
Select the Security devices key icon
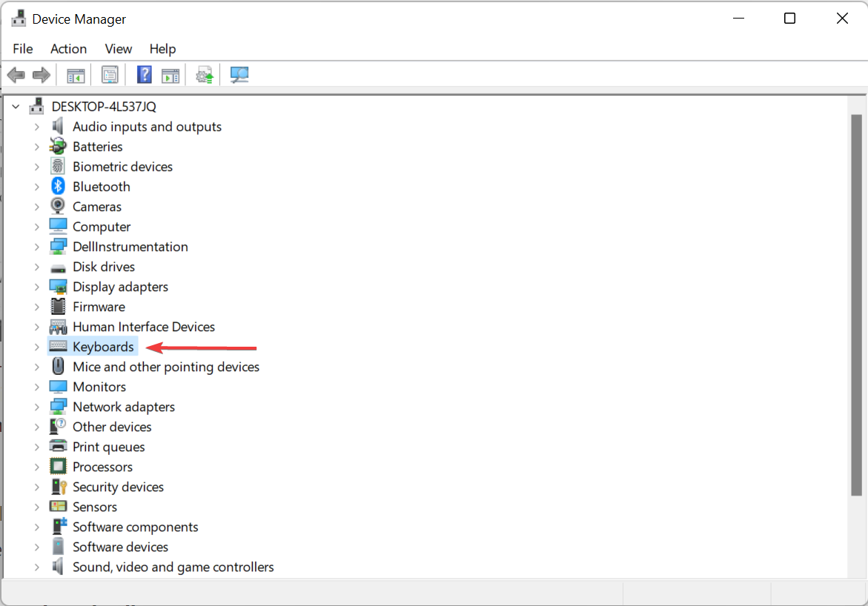coord(58,487)
